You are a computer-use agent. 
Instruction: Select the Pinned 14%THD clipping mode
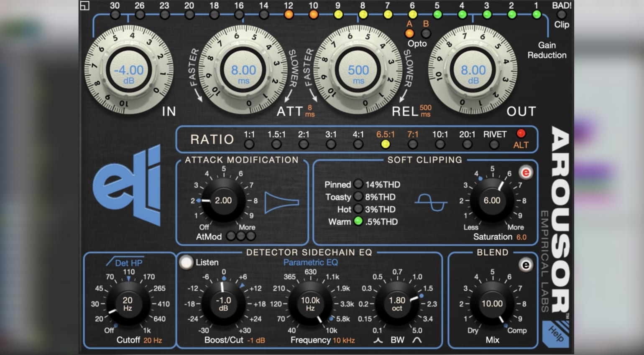coord(358,184)
